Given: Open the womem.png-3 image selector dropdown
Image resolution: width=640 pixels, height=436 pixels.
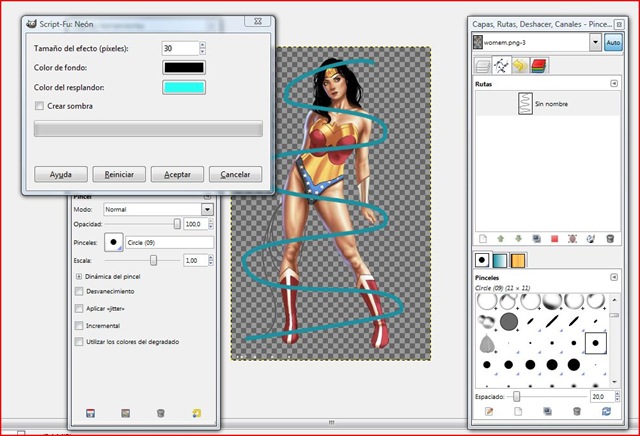Looking at the screenshot, I should click(x=595, y=42).
